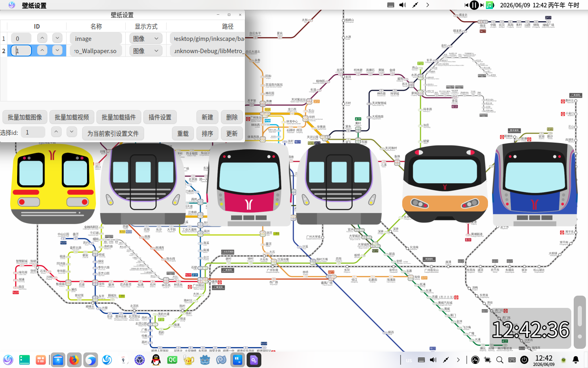This screenshot has width=588, height=368.
Task: Click the 新建 button
Action: (x=207, y=117)
